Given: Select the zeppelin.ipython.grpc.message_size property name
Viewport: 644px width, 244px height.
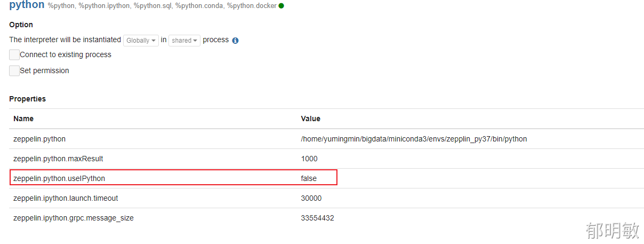Looking at the screenshot, I should point(74,218).
